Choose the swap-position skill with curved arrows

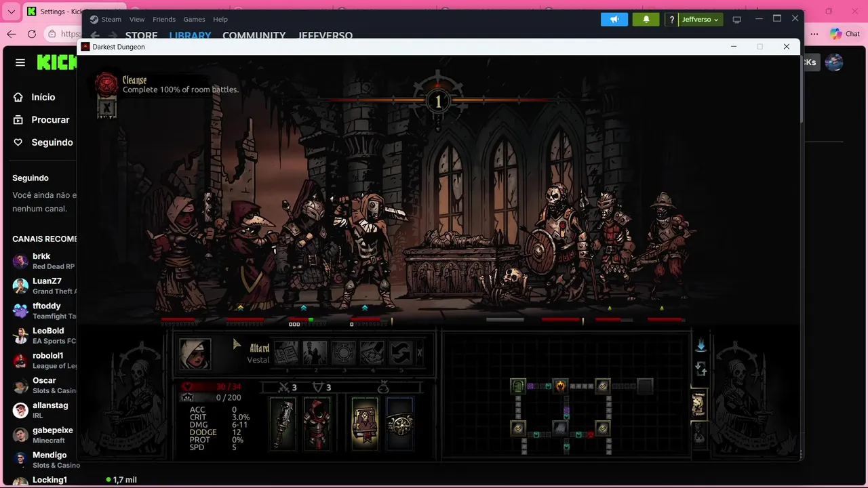click(x=400, y=353)
